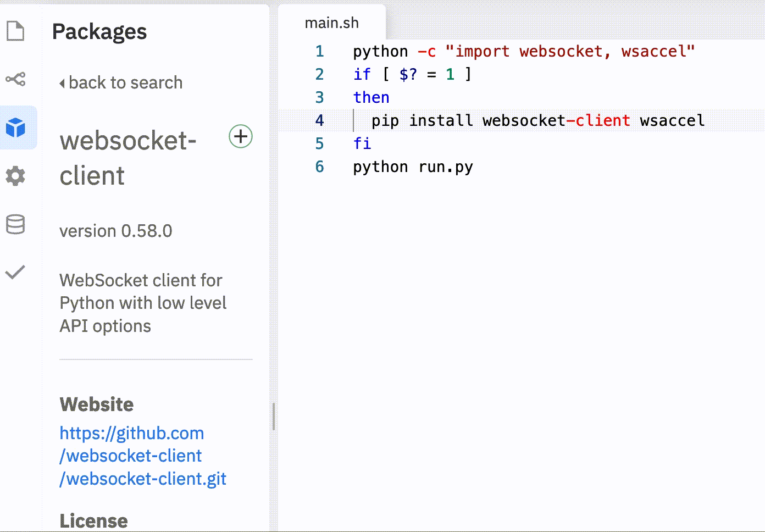Viewport: 765px width, 532px height.
Task: Add the websocket-client package with plus icon
Action: 241,136
